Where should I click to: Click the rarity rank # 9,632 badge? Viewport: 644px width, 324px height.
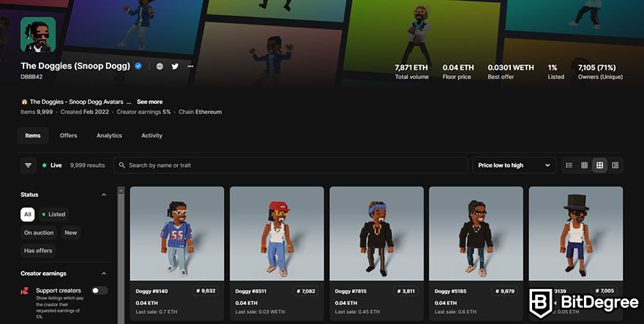pyautogui.click(x=206, y=291)
